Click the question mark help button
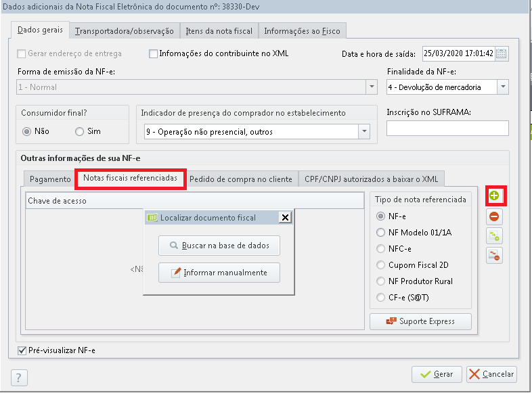The width and height of the screenshot is (532, 393). (x=19, y=377)
